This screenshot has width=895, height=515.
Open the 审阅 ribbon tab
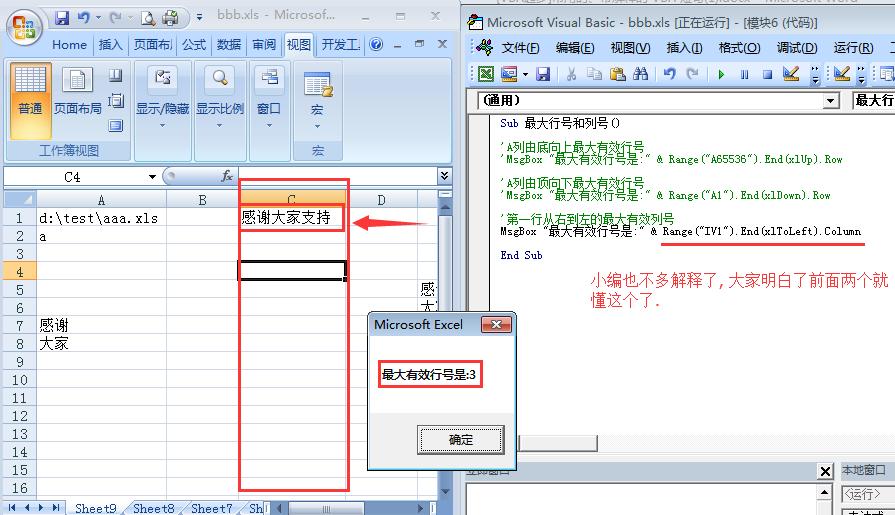coord(264,45)
